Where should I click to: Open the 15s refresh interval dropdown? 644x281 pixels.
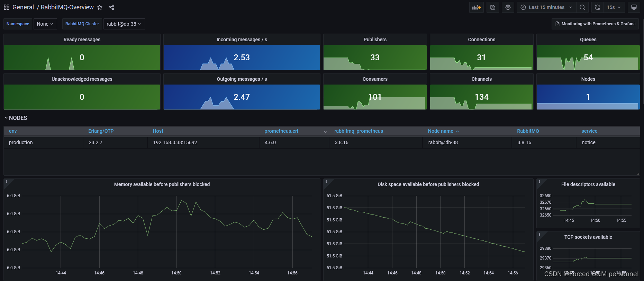[614, 7]
